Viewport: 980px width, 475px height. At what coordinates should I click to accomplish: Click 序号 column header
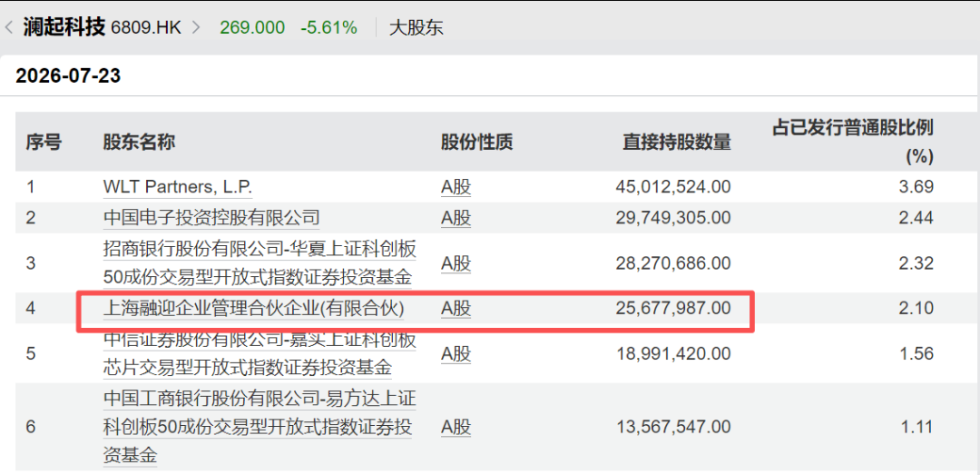pos(44,143)
